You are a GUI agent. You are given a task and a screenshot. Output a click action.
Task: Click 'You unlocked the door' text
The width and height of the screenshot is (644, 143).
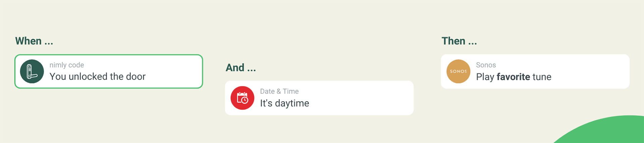98,76
